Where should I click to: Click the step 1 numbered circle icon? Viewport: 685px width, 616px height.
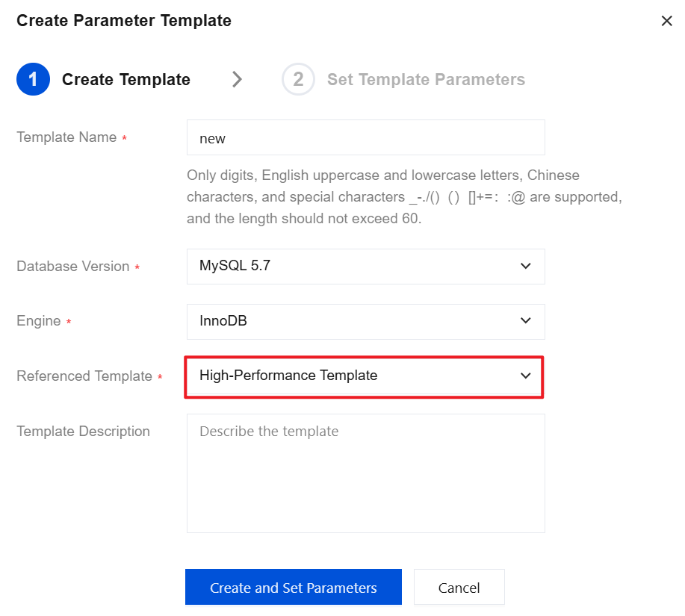tap(33, 79)
